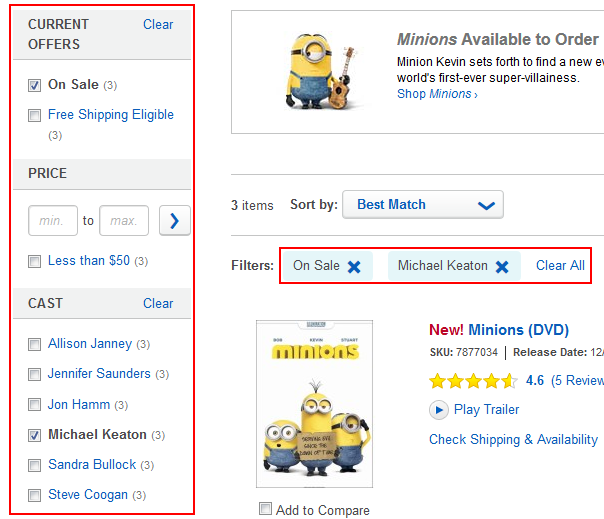604x519 pixels.
Task: Click the SKU: 7877034 text
Action: pyautogui.click(x=464, y=352)
